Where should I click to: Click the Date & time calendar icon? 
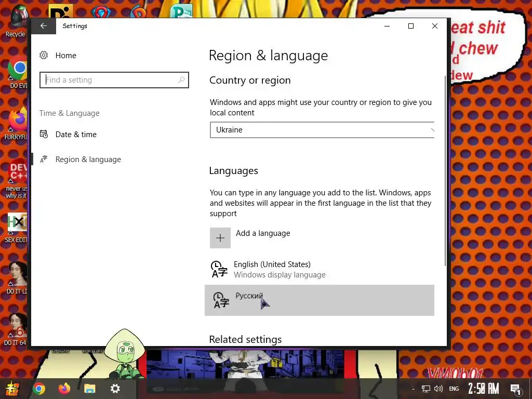click(x=44, y=134)
